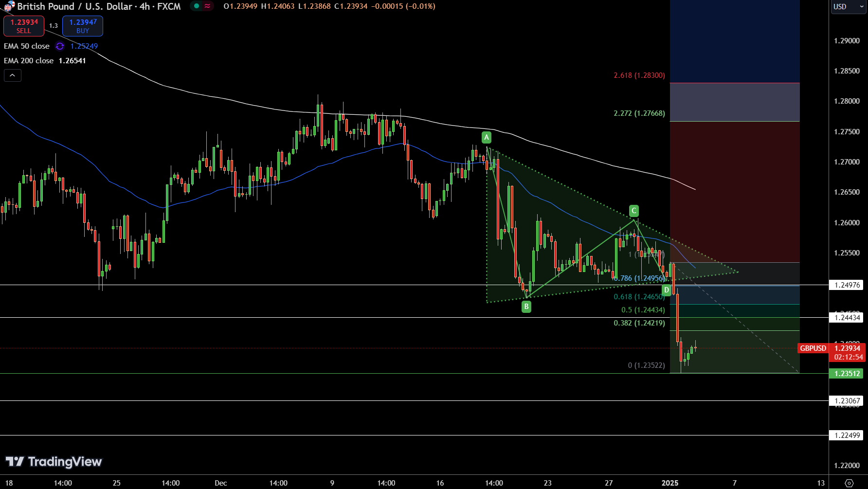Click pattern point A label
The height and width of the screenshot is (489, 868).
(487, 137)
